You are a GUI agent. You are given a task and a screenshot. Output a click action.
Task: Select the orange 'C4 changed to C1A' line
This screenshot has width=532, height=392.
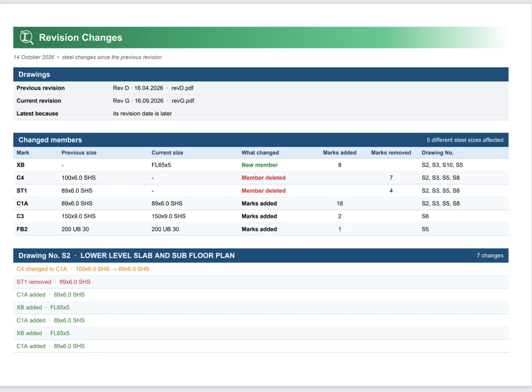coord(83,269)
